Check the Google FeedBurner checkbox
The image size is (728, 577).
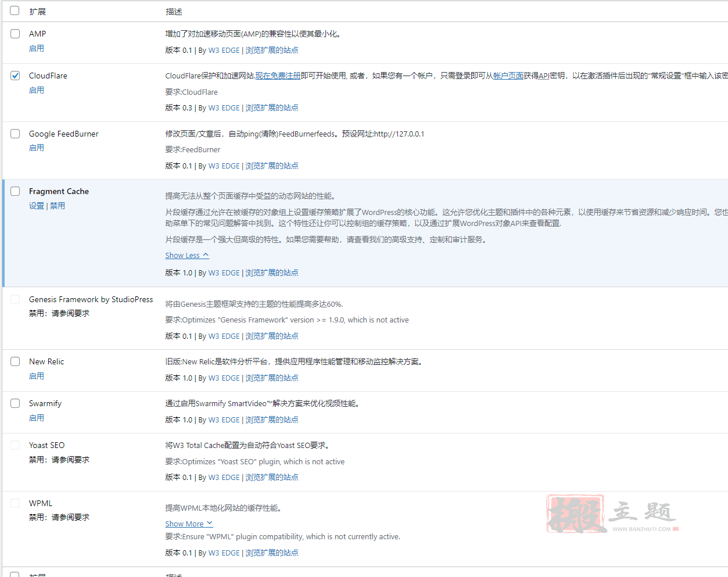(15, 134)
